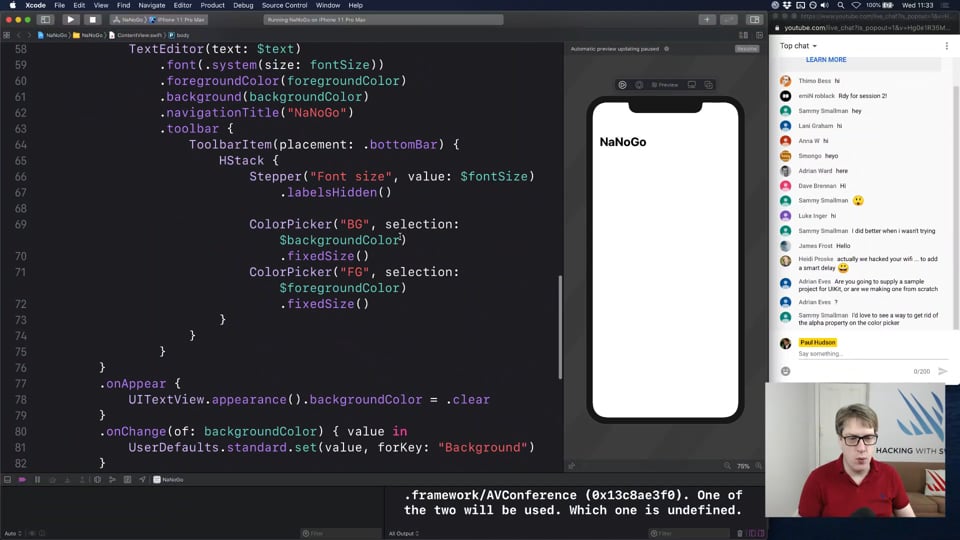This screenshot has width=960, height=540.
Task: Open the Editor menu
Action: point(182,5)
